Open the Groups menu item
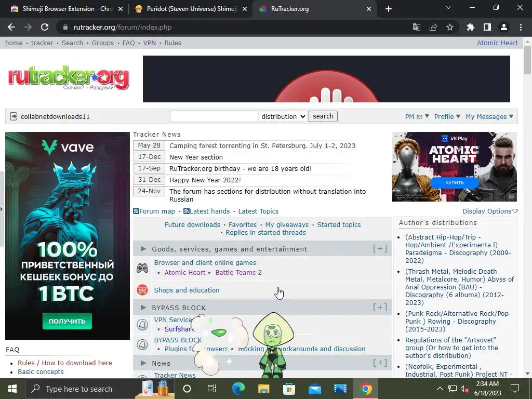Viewport: 532px width, 399px height. (x=103, y=43)
